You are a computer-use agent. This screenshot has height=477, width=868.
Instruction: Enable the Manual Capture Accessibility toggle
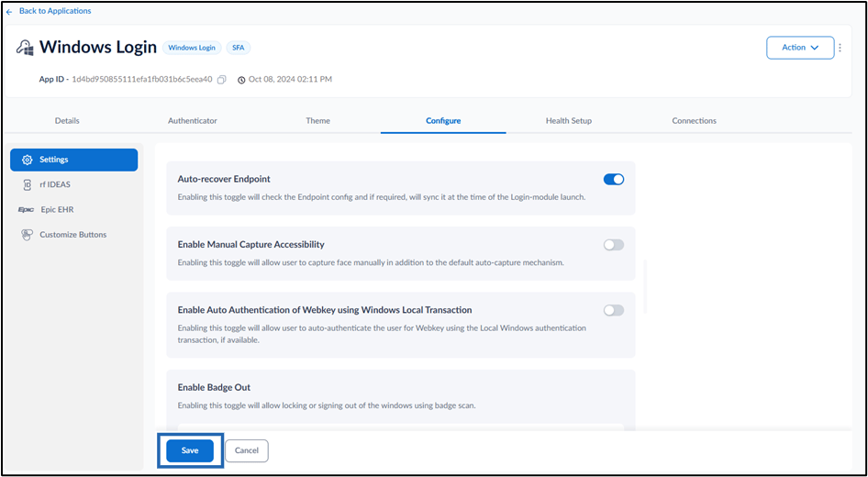tap(613, 245)
